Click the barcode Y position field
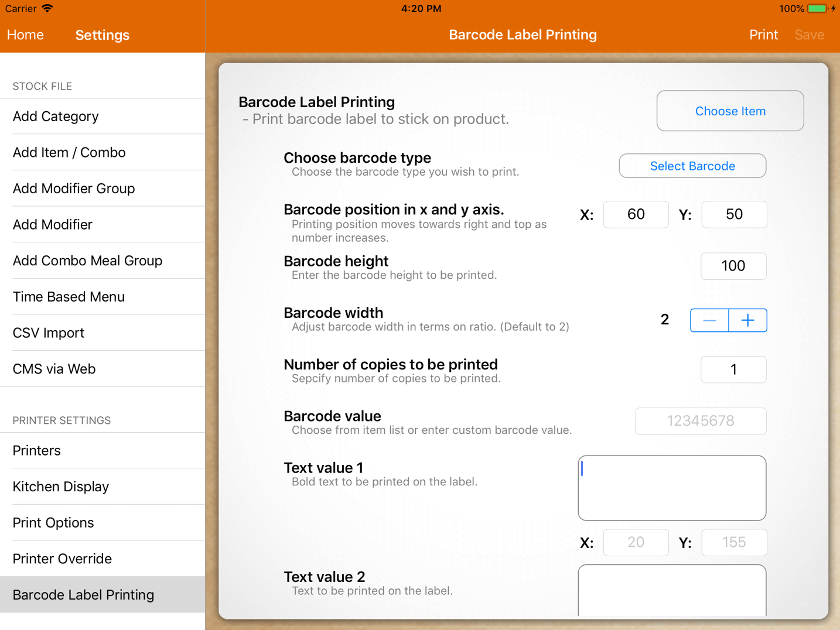Screen dimensions: 840x630 [x=733, y=214]
